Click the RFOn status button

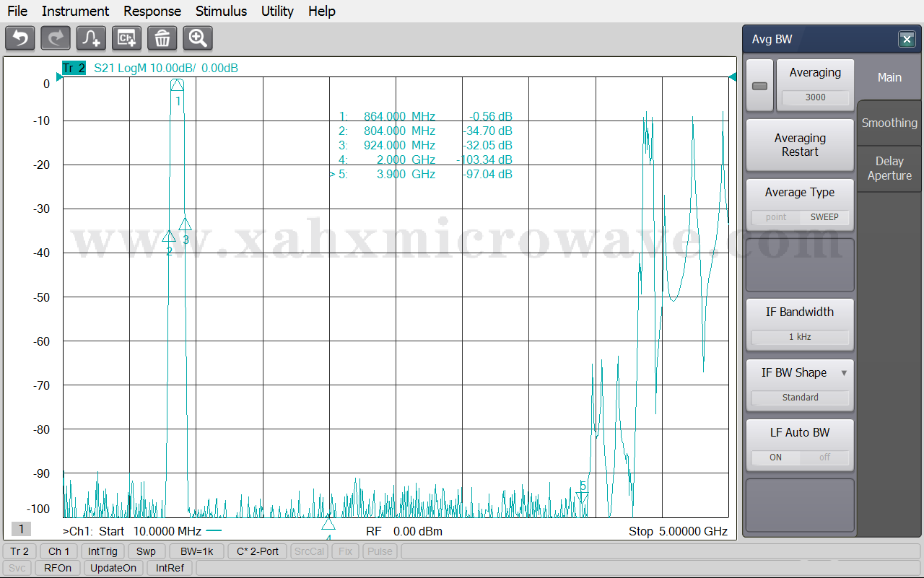(58, 568)
